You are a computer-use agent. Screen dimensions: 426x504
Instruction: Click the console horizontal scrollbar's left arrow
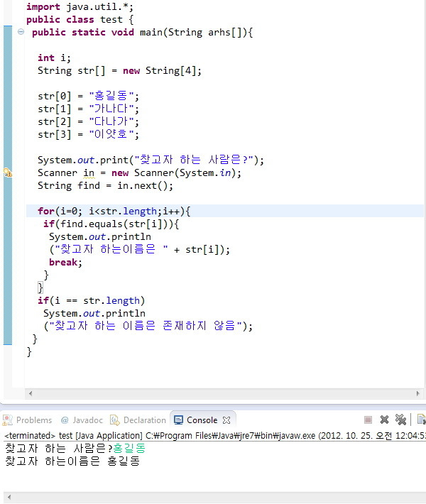(x=9, y=497)
